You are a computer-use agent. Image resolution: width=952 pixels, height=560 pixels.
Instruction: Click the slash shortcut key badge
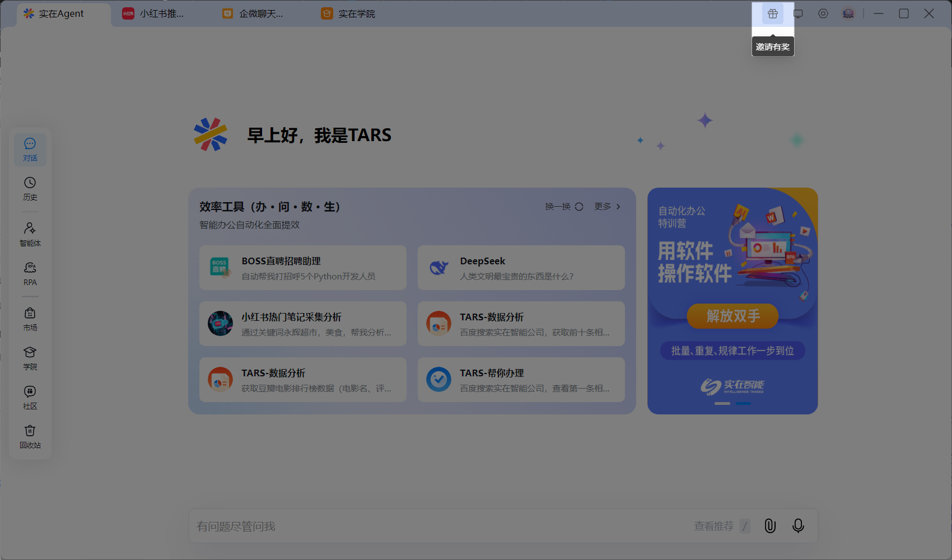click(745, 526)
